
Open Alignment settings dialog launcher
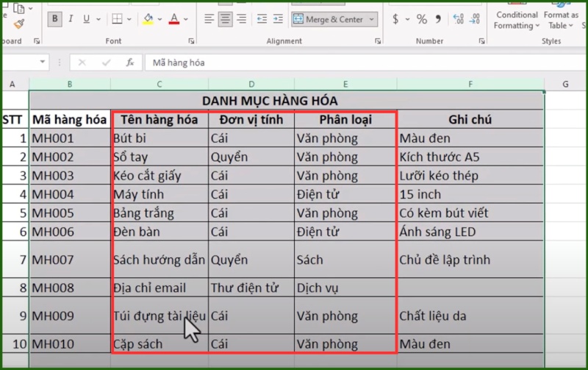(x=378, y=41)
